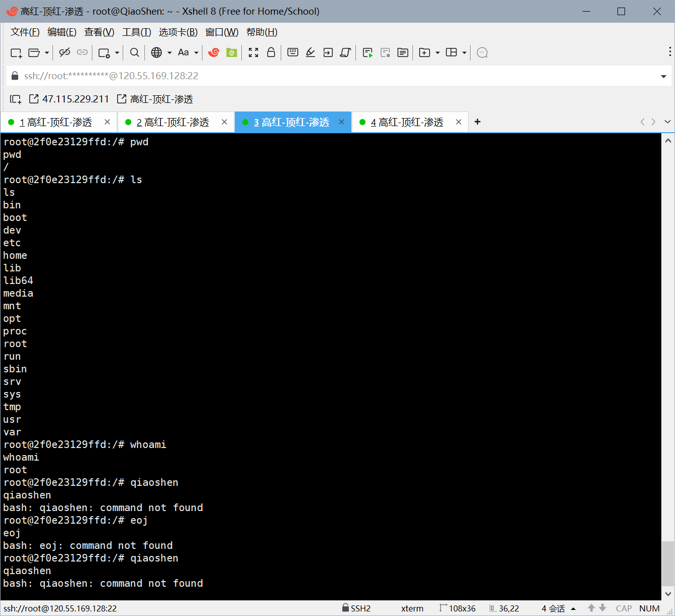Click the Disconnect broken-link icon
Viewport: 675px width, 616px height.
pos(65,52)
